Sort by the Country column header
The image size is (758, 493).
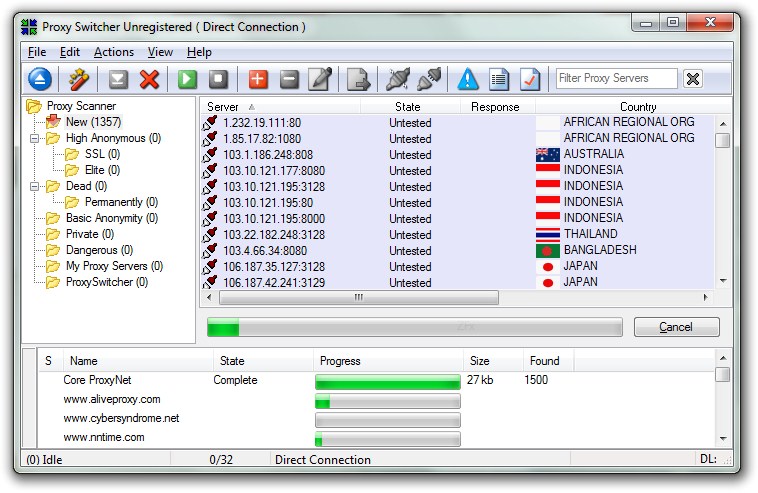[x=633, y=107]
